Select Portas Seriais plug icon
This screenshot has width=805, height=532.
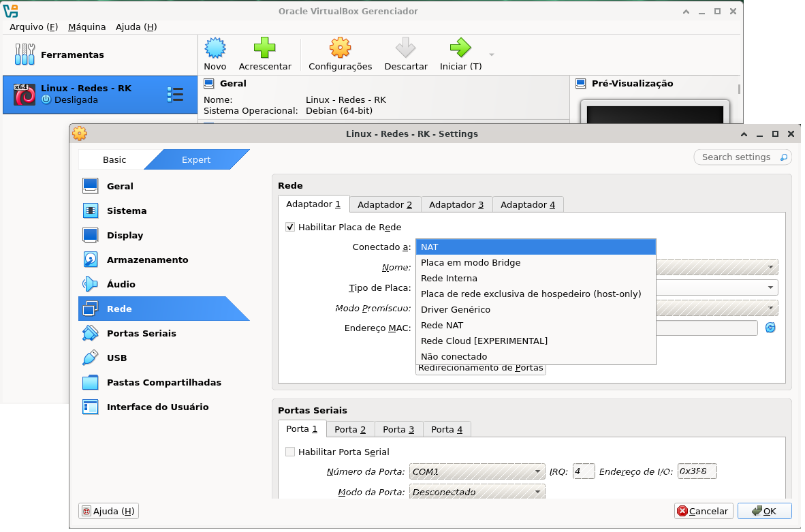tap(91, 333)
